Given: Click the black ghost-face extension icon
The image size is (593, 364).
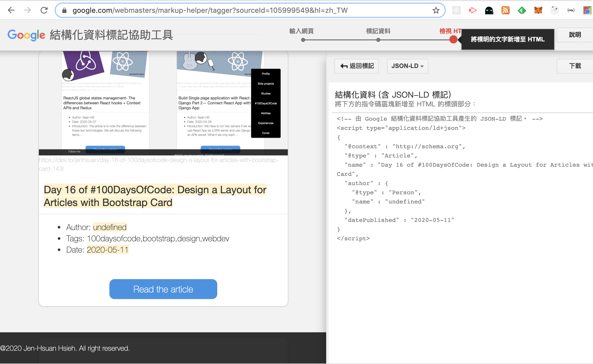Looking at the screenshot, I should tap(489, 10).
